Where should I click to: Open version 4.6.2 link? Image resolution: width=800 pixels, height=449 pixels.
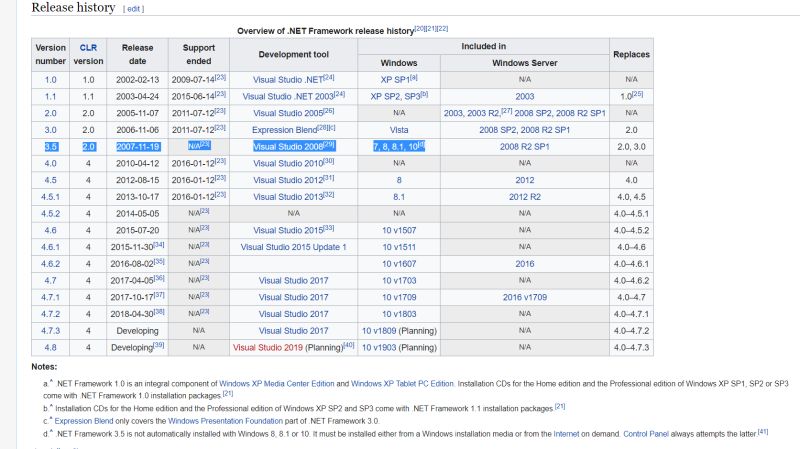point(51,264)
